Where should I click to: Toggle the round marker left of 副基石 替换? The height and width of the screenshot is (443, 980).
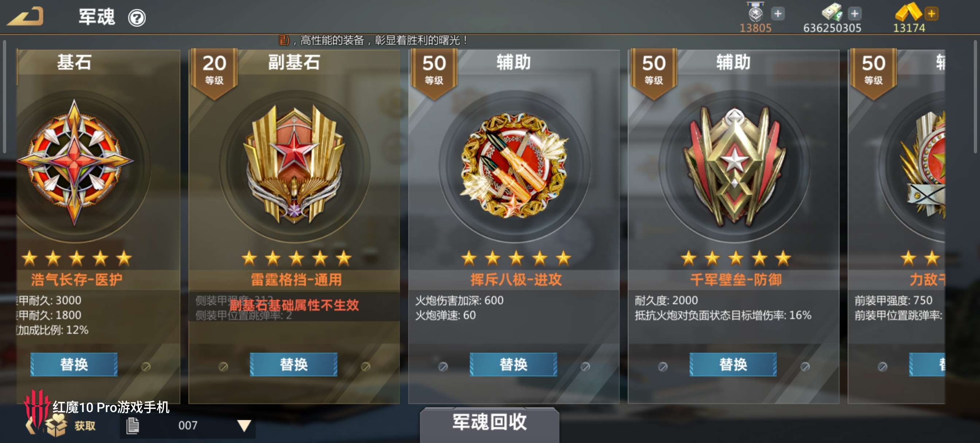coord(223,366)
